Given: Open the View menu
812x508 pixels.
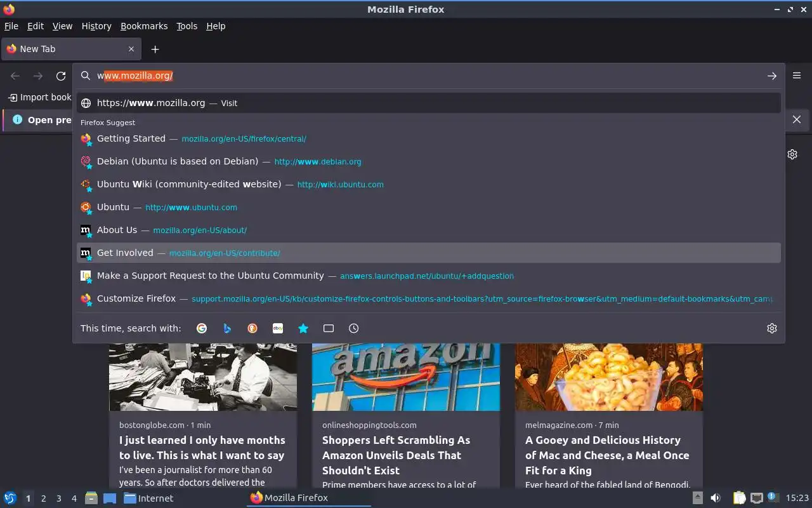Looking at the screenshot, I should [62, 26].
